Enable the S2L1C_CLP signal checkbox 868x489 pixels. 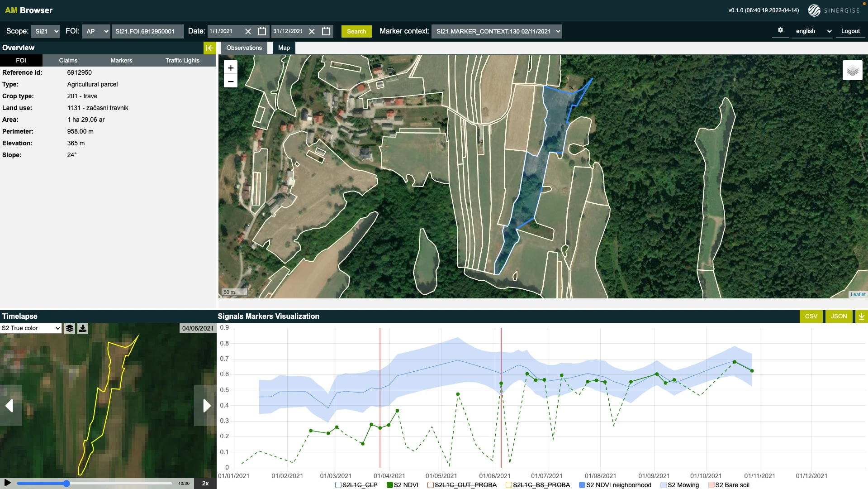pos(338,485)
